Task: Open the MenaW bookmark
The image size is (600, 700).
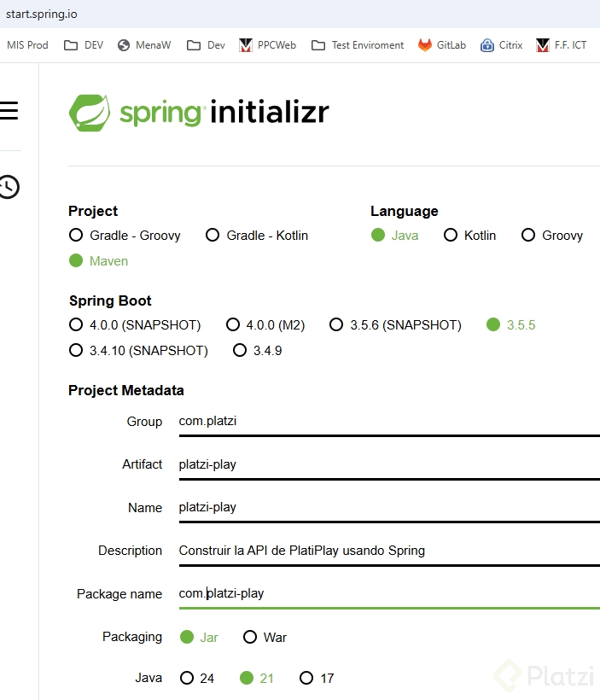Action: tap(143, 44)
